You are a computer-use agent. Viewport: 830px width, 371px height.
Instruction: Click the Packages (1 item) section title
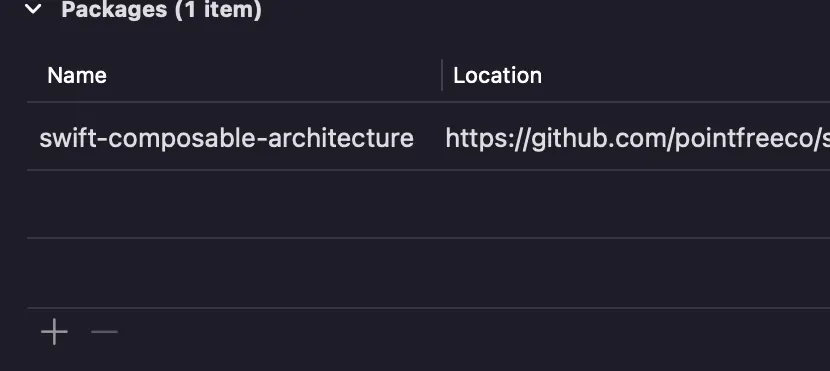tap(161, 10)
